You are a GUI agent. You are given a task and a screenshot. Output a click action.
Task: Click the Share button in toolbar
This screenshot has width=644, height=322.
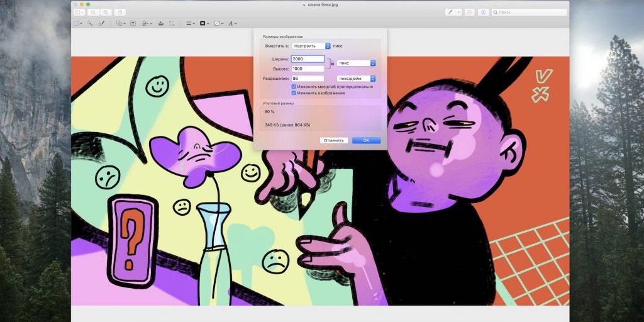coord(119,12)
